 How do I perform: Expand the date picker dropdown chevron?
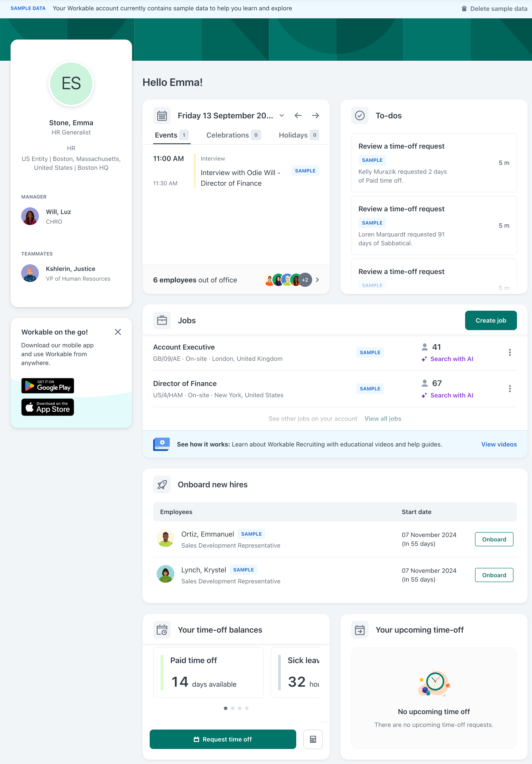pyautogui.click(x=281, y=115)
